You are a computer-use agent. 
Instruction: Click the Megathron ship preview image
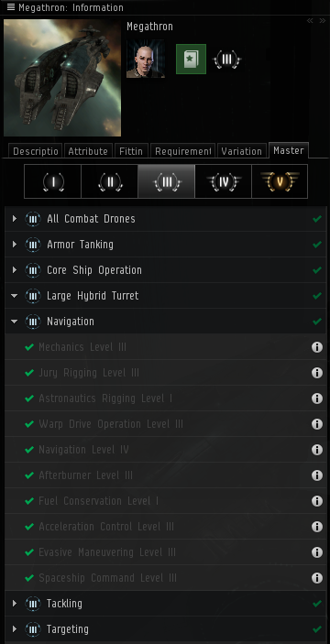point(62,78)
